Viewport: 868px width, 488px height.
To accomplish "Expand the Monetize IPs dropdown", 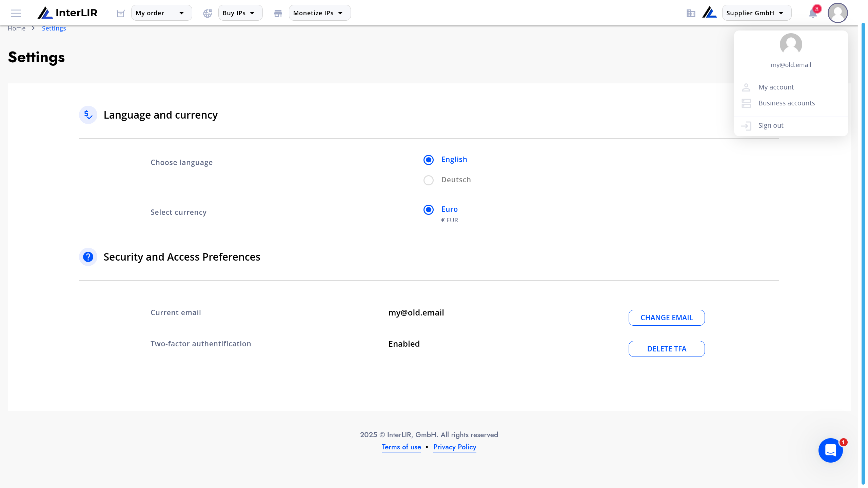I will coord(320,13).
